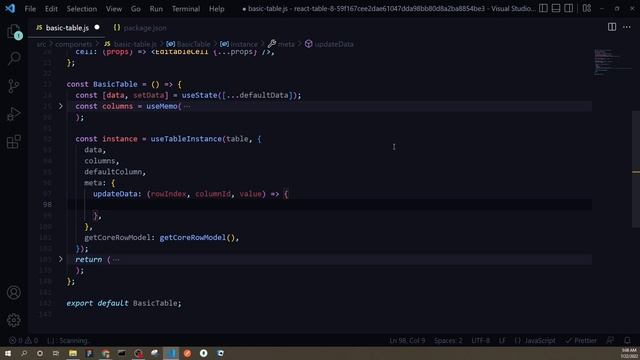Viewport: 640px width, 360px height.
Task: Switch to the basic-table.js tab
Action: 67,28
